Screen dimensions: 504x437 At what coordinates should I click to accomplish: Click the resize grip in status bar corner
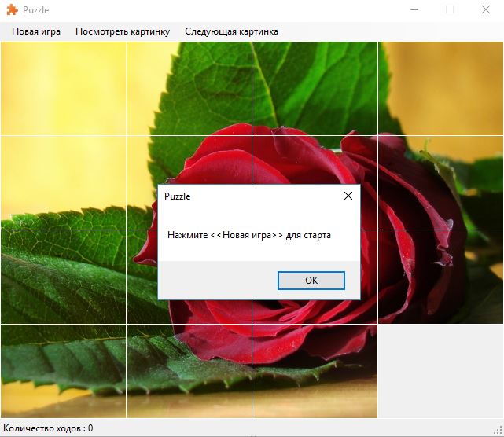coord(498,431)
